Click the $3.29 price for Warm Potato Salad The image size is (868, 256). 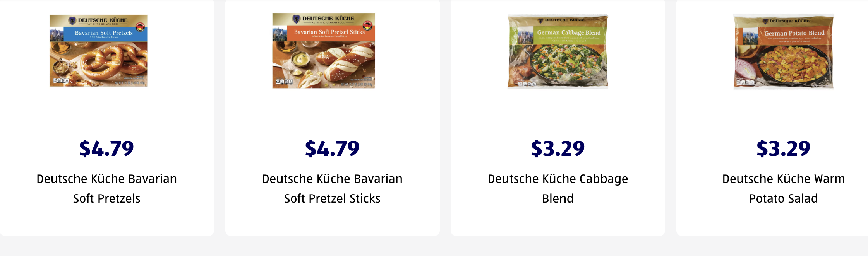click(x=783, y=148)
